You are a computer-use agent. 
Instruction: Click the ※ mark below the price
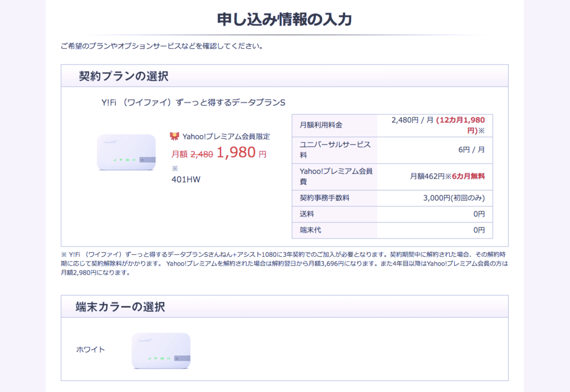click(x=175, y=168)
